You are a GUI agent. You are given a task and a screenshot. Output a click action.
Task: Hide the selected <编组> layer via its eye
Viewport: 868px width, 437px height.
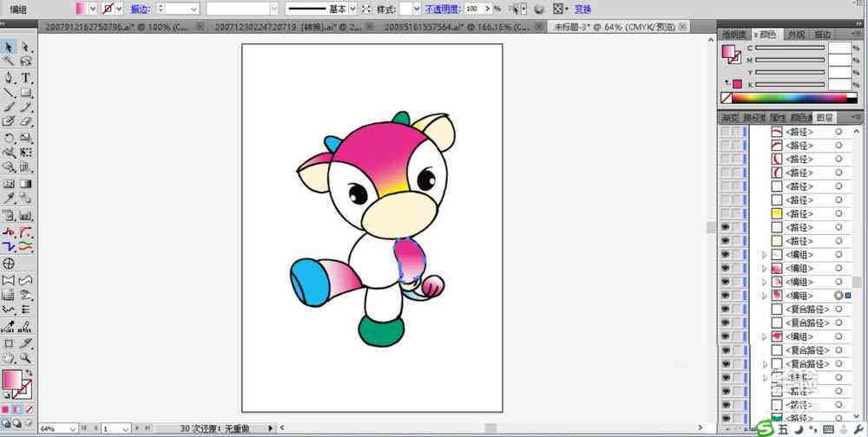pyautogui.click(x=725, y=296)
